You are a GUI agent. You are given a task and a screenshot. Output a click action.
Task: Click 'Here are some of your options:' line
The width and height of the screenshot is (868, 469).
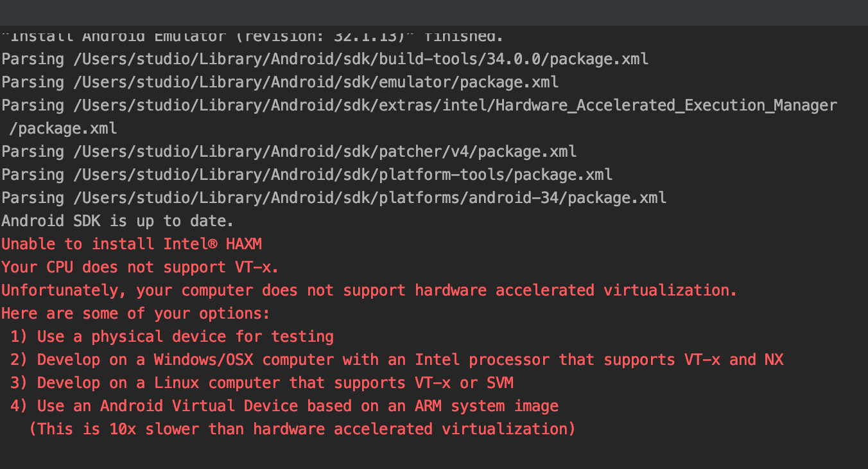coord(135,314)
